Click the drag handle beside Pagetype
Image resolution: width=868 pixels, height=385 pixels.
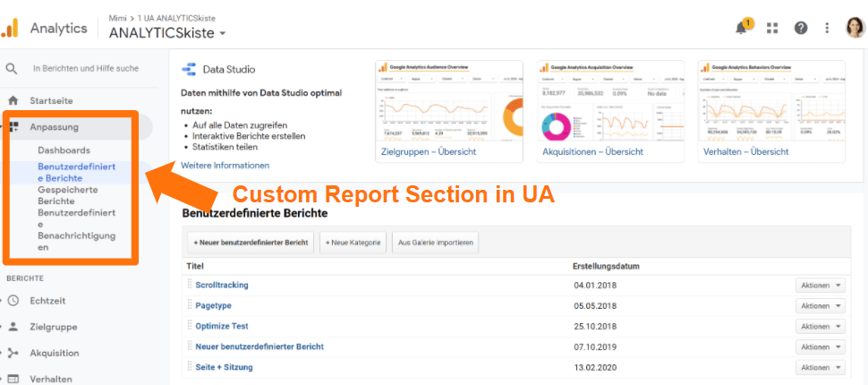(x=190, y=305)
